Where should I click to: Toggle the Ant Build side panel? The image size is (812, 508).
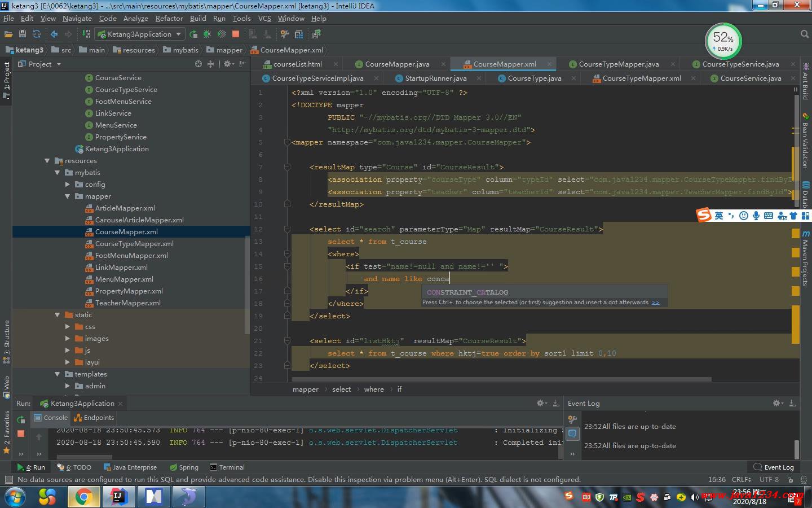tap(806, 82)
